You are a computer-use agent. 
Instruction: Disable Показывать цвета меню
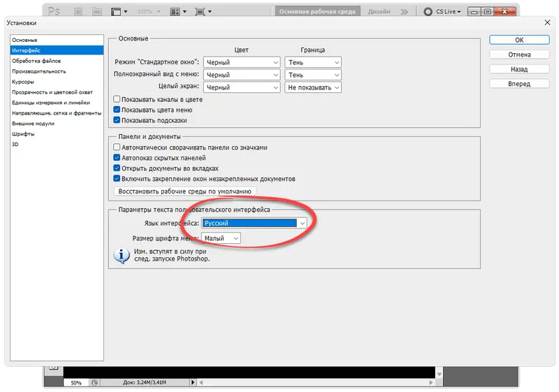click(117, 110)
